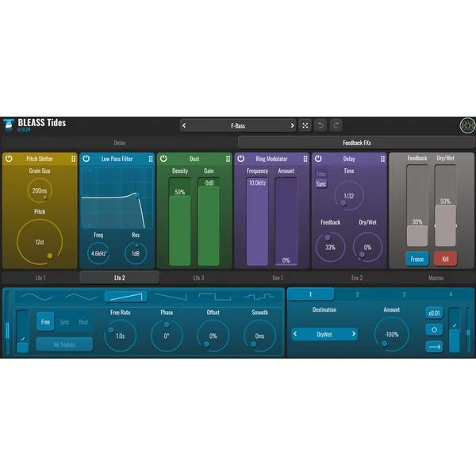Click the red Kill button
476x476 pixels.
click(x=445, y=259)
